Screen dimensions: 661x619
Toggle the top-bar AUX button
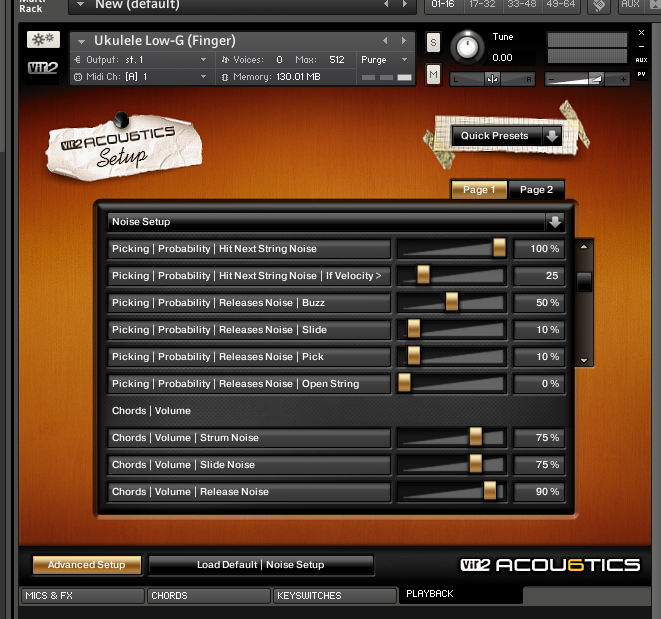tap(630, 5)
